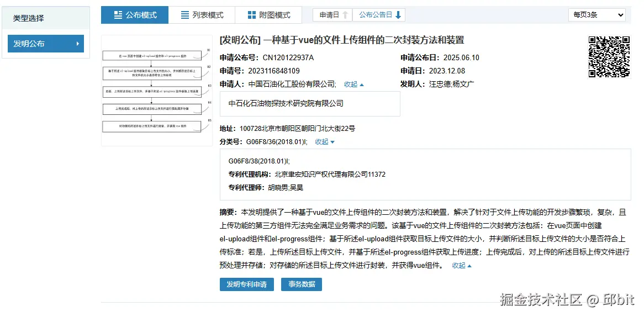Open the 每页3条 page size dropdown

pyautogui.click(x=597, y=15)
